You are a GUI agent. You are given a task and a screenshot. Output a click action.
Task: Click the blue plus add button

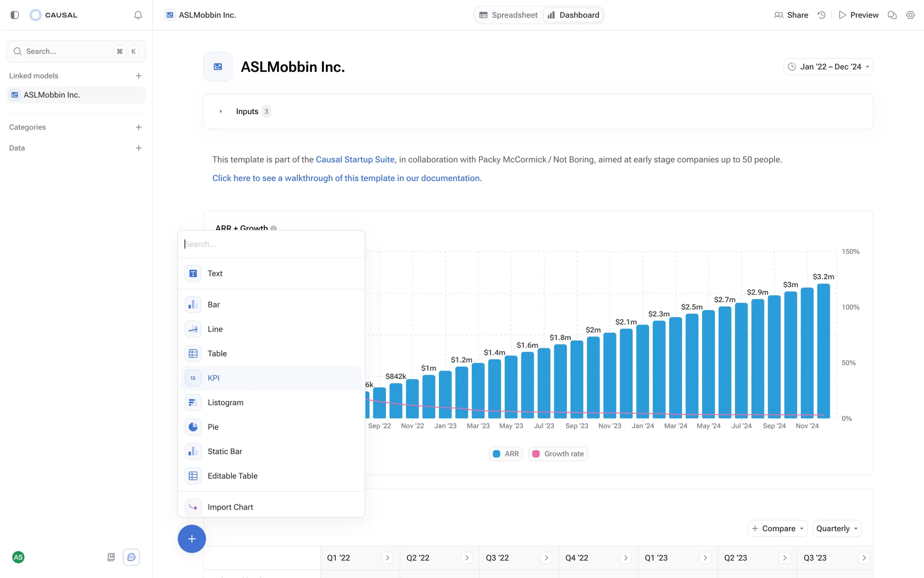pyautogui.click(x=192, y=539)
